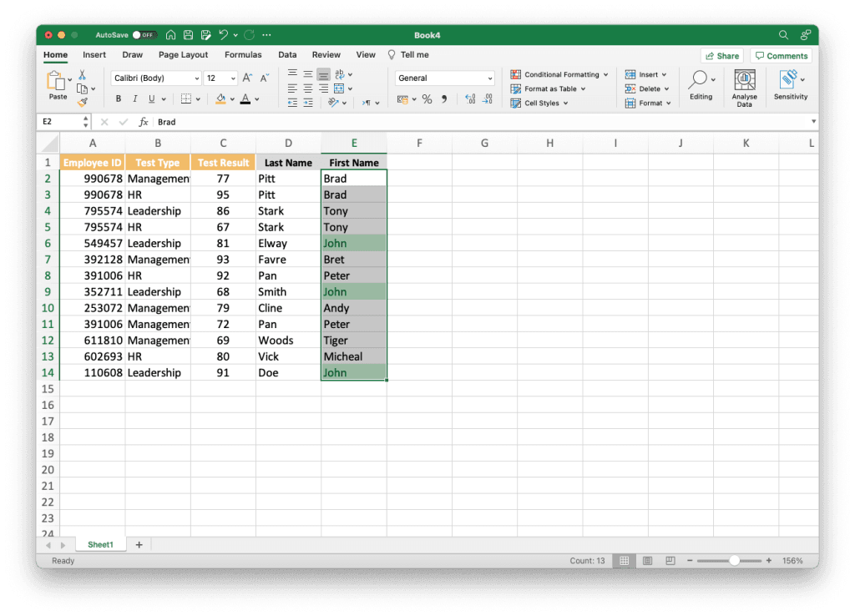The width and height of the screenshot is (855, 616).
Task: Increase font size with the large A icon
Action: click(x=247, y=78)
